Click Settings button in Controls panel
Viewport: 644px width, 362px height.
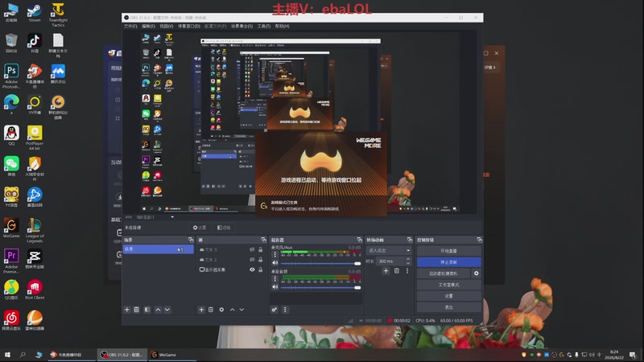pos(449,296)
